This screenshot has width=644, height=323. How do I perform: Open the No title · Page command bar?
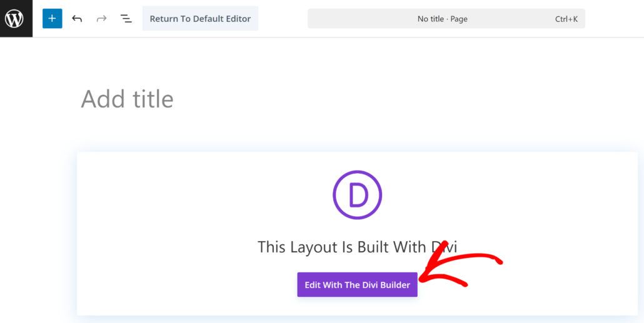(x=446, y=19)
